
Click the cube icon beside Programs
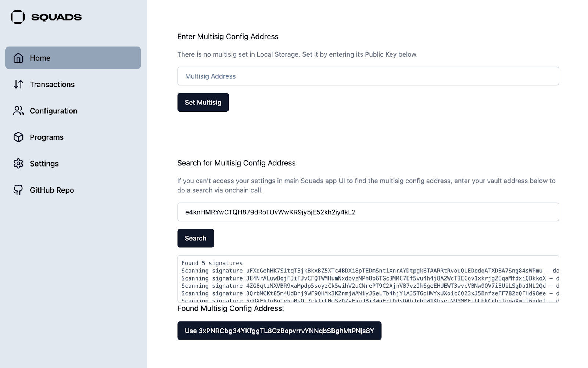point(18,137)
